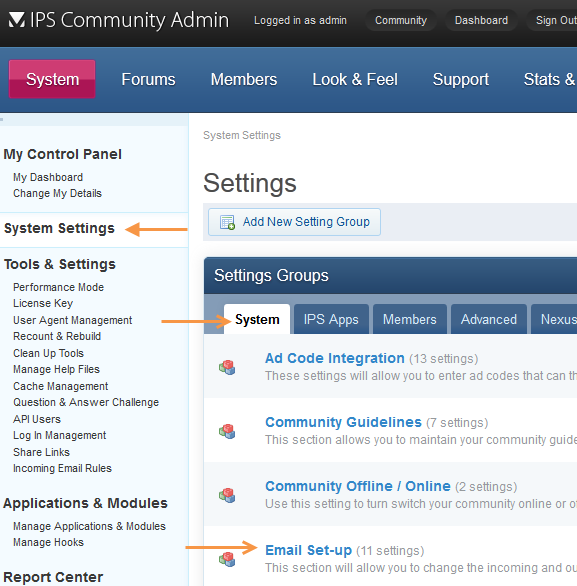This screenshot has width=577, height=586.
Task: Click the Email Set-up cubes icon
Action: (x=227, y=559)
